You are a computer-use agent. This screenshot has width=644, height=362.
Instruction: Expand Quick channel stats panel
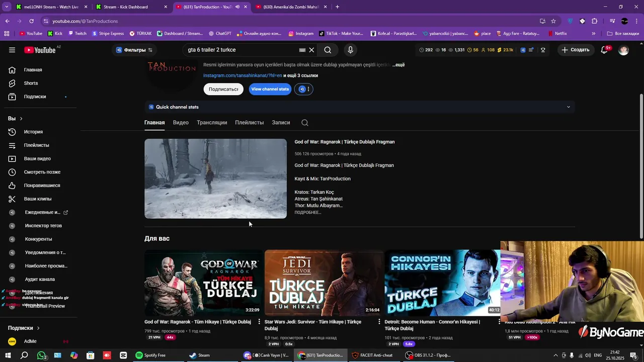[569, 107]
